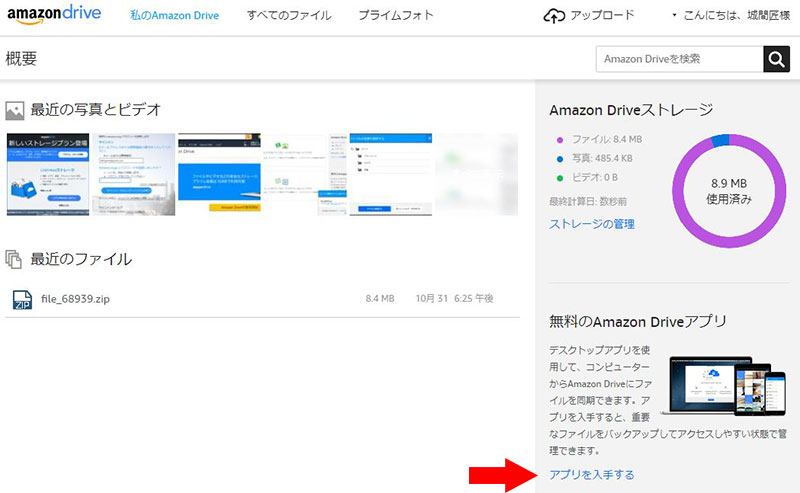Open the アプリを入手する link

click(592, 475)
